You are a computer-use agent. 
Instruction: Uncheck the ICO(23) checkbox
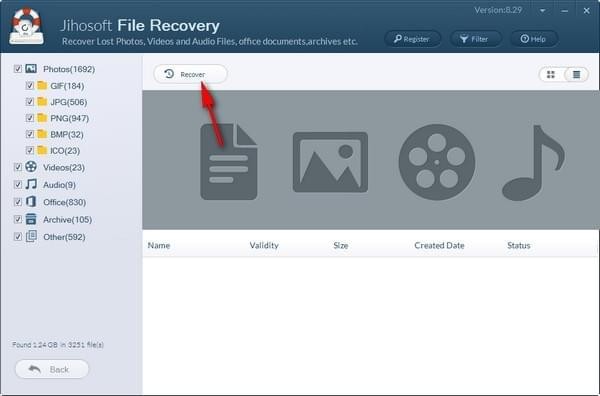click(x=29, y=150)
